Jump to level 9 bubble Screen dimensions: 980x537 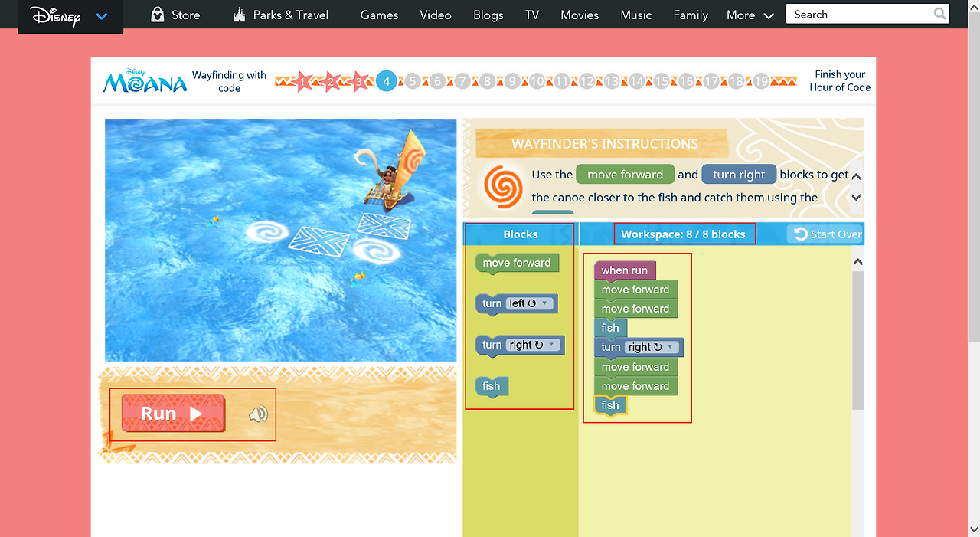point(511,81)
